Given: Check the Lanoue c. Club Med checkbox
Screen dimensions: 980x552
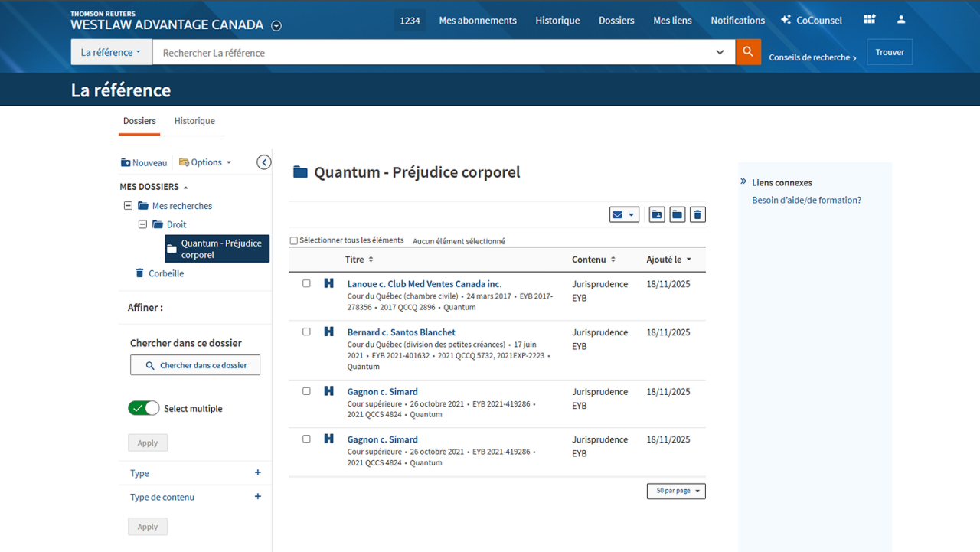Looking at the screenshot, I should (x=306, y=283).
